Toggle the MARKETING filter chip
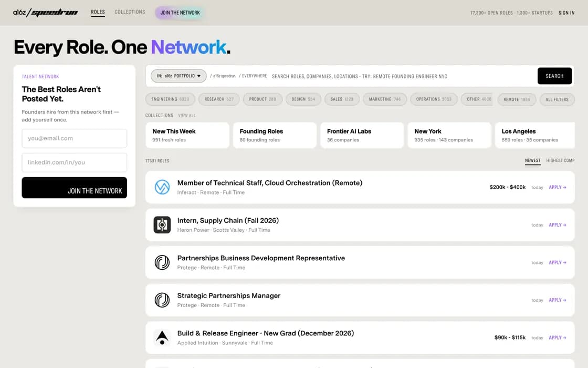 pyautogui.click(x=385, y=99)
